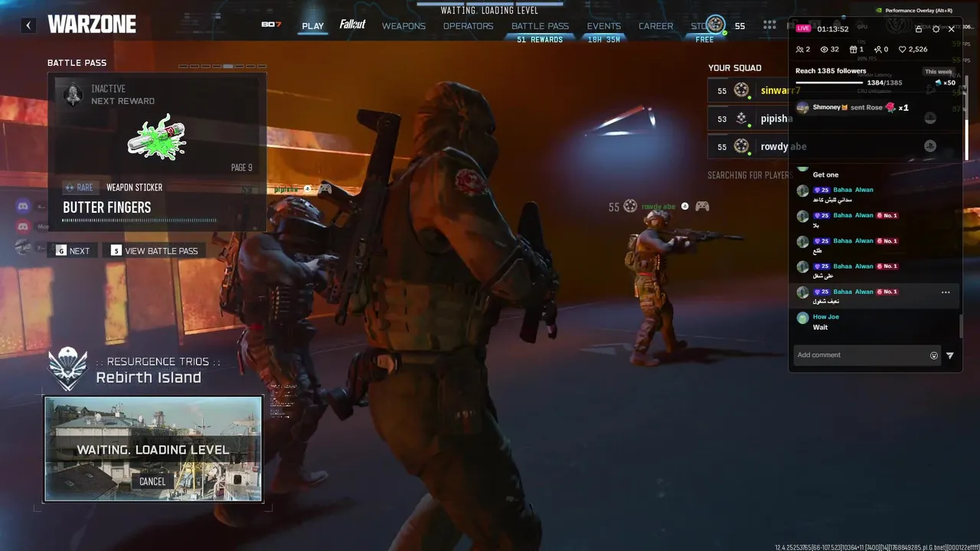Click the first Discord icon in the side overlay

pyautogui.click(x=23, y=206)
